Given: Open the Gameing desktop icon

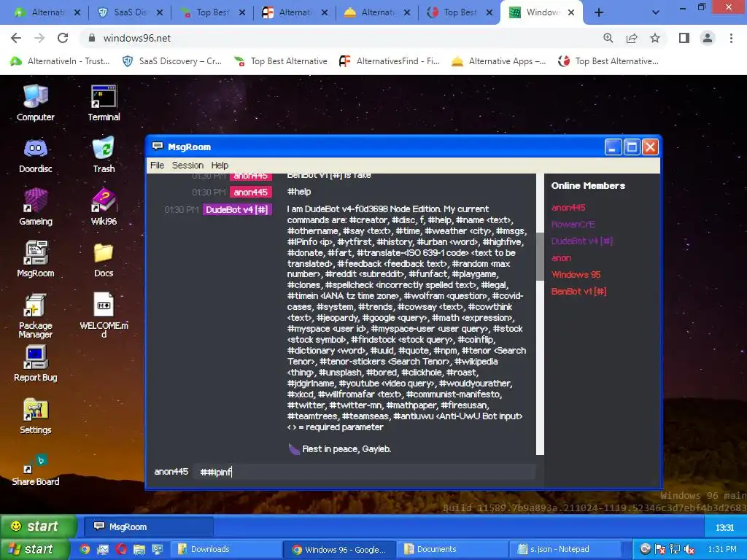Looking at the screenshot, I should point(35,207).
